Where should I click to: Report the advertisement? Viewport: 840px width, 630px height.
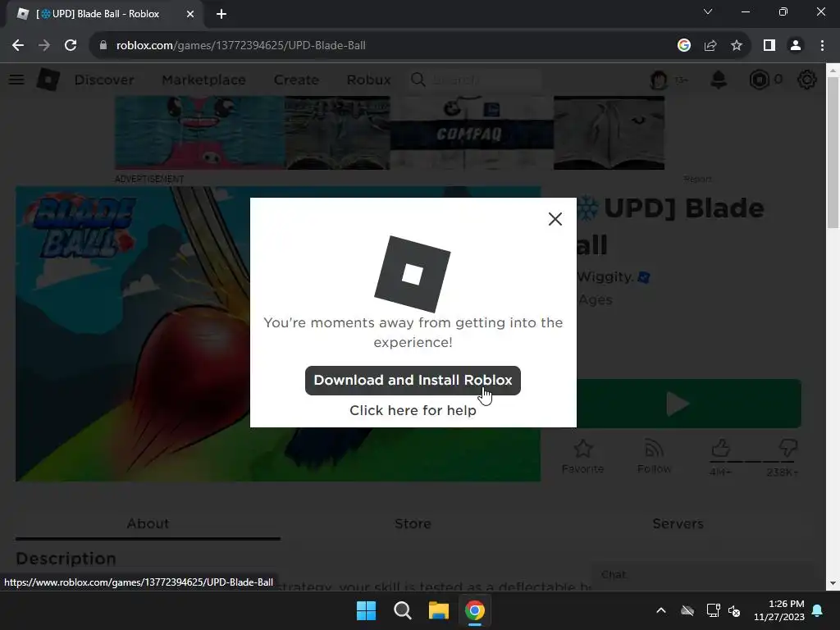697,179
